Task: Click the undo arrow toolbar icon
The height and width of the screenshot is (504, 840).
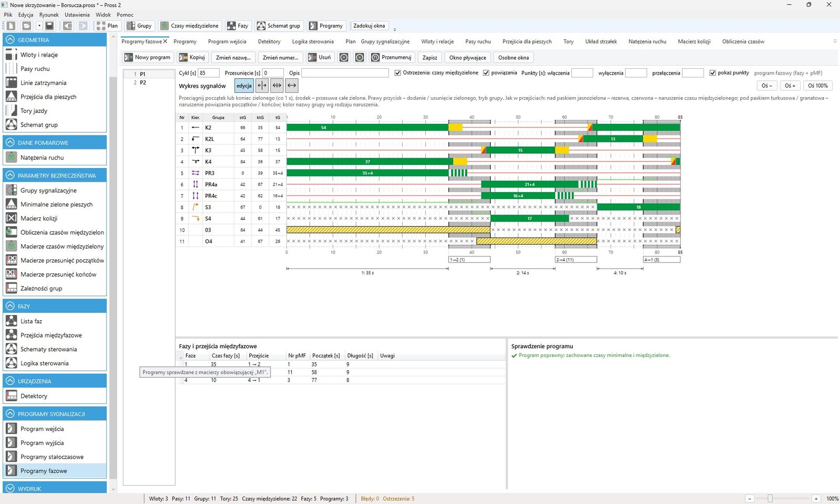Action: pyautogui.click(x=68, y=26)
